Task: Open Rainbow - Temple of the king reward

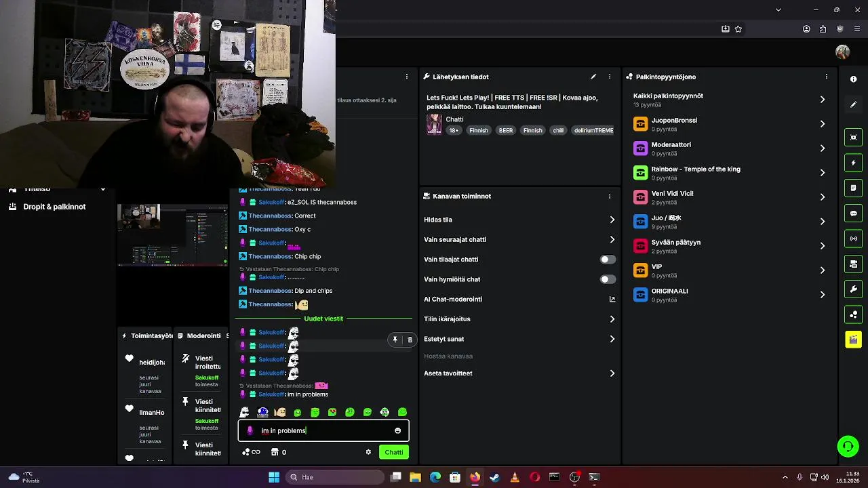Action: (730, 172)
